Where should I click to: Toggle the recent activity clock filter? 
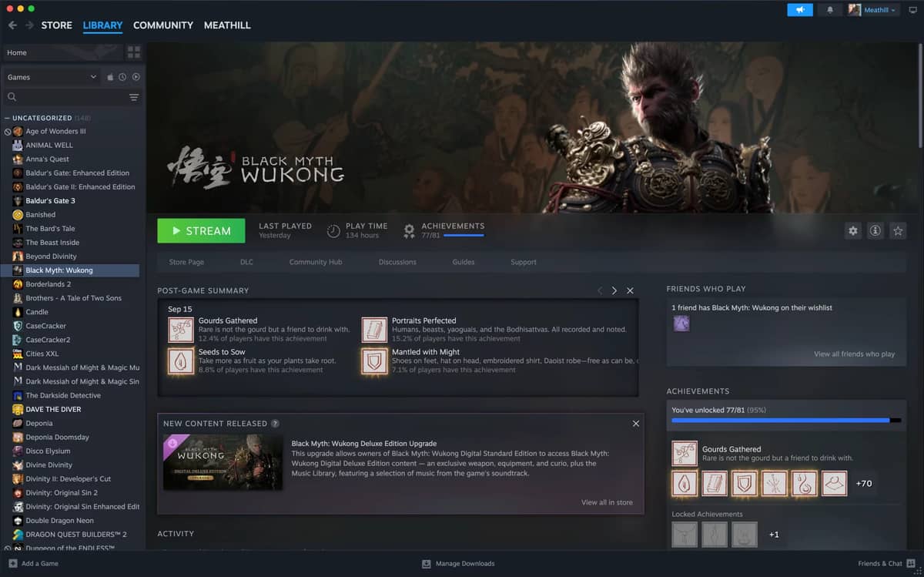pyautogui.click(x=122, y=77)
